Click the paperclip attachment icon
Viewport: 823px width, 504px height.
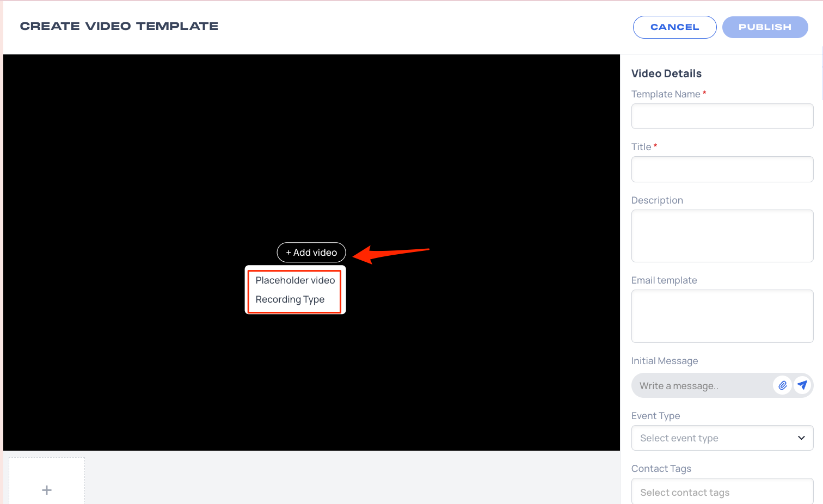click(x=782, y=385)
